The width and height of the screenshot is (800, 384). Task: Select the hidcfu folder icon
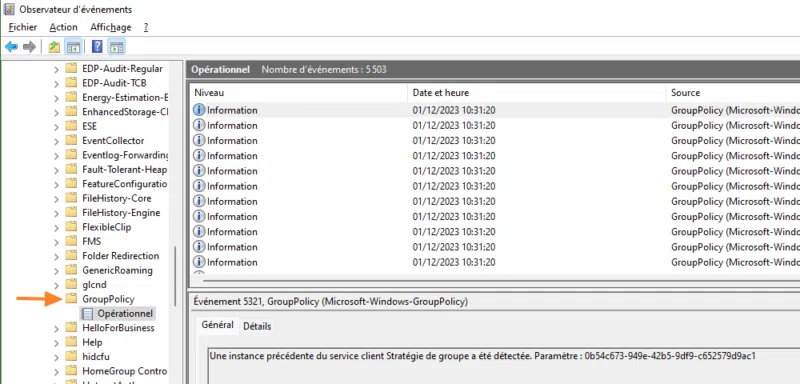[x=71, y=356]
